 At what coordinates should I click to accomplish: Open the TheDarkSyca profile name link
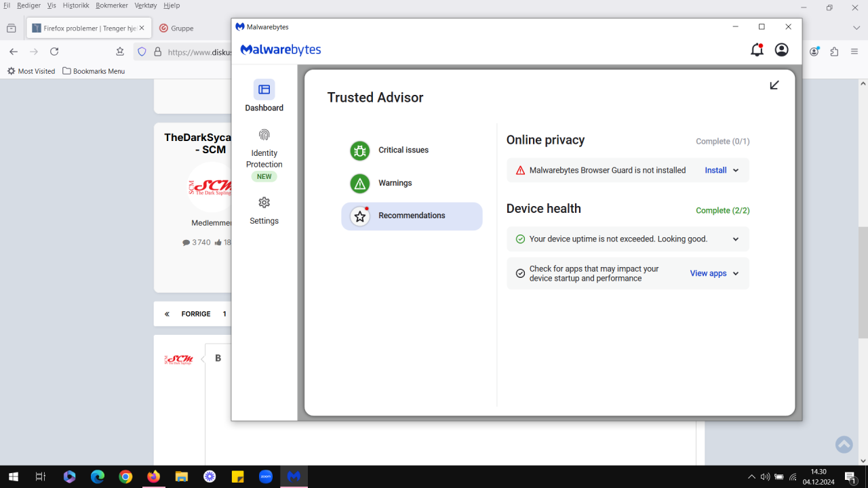click(x=198, y=143)
